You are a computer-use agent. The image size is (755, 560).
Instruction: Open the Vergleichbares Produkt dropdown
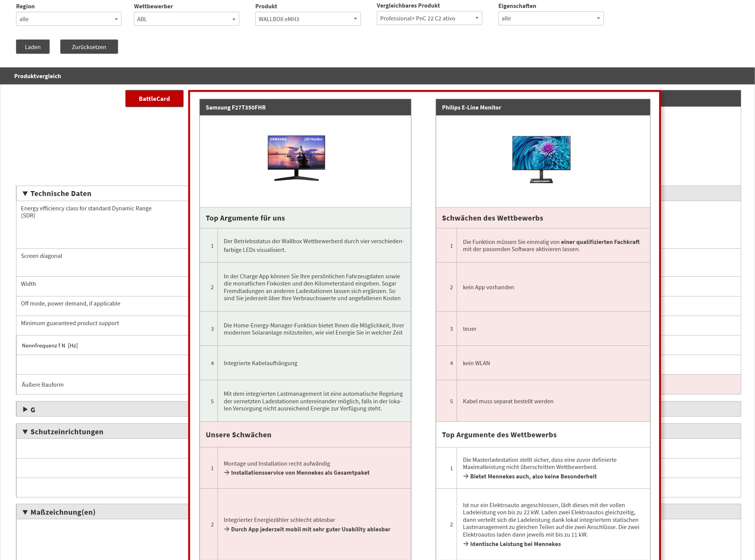(429, 18)
